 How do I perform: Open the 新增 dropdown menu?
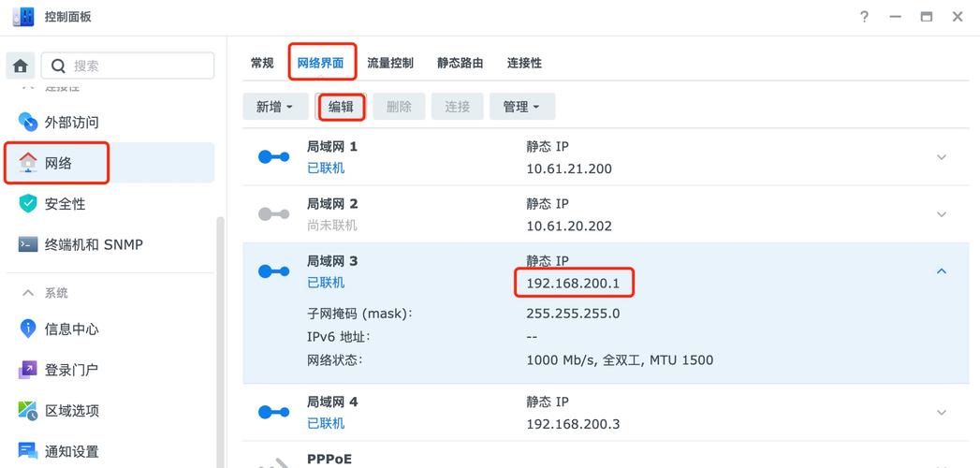(x=275, y=107)
